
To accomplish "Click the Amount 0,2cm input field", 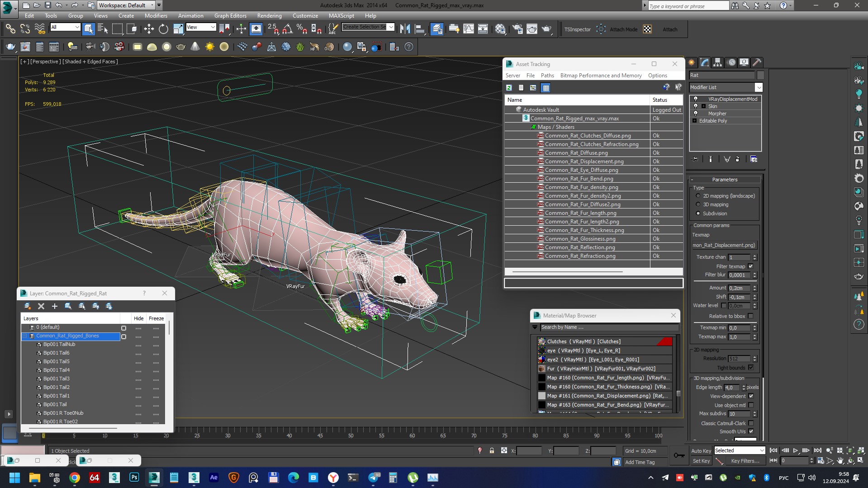I will [740, 288].
